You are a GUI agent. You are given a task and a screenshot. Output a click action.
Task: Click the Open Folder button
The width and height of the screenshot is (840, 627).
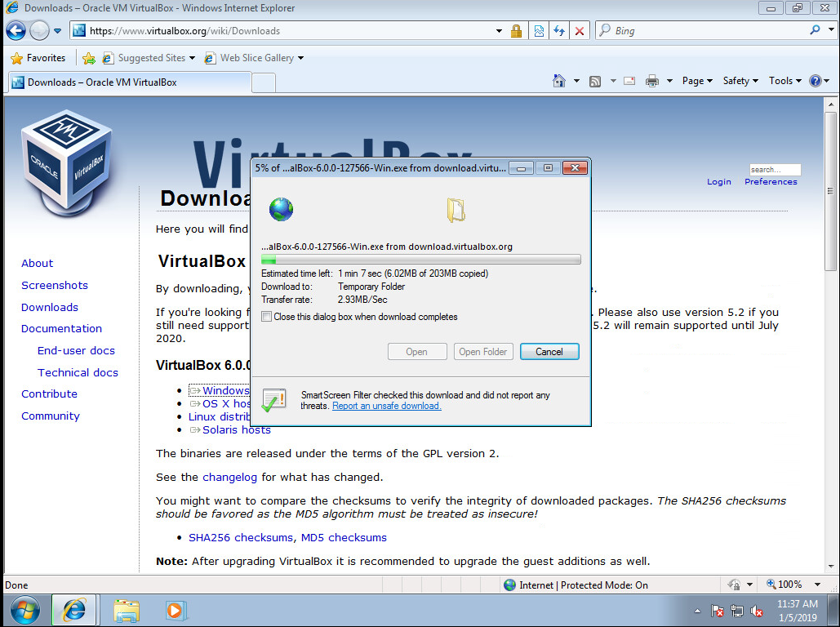[482, 352]
